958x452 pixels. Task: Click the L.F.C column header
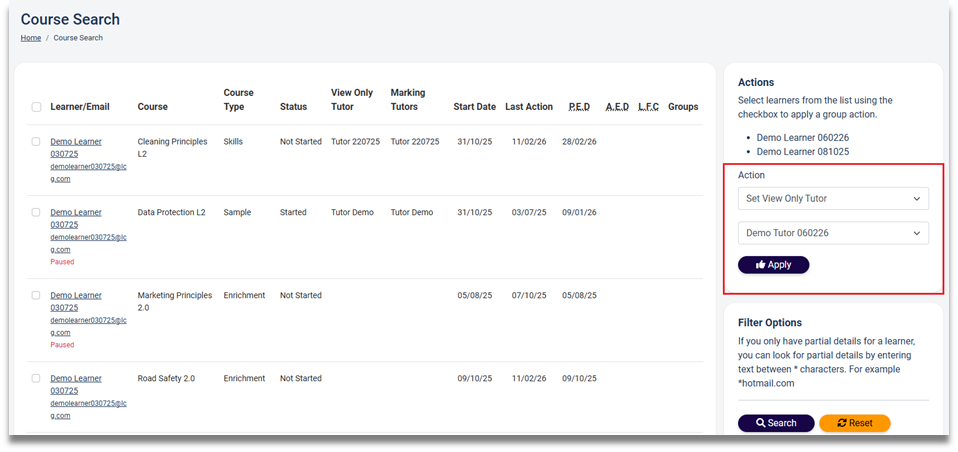[x=648, y=107]
